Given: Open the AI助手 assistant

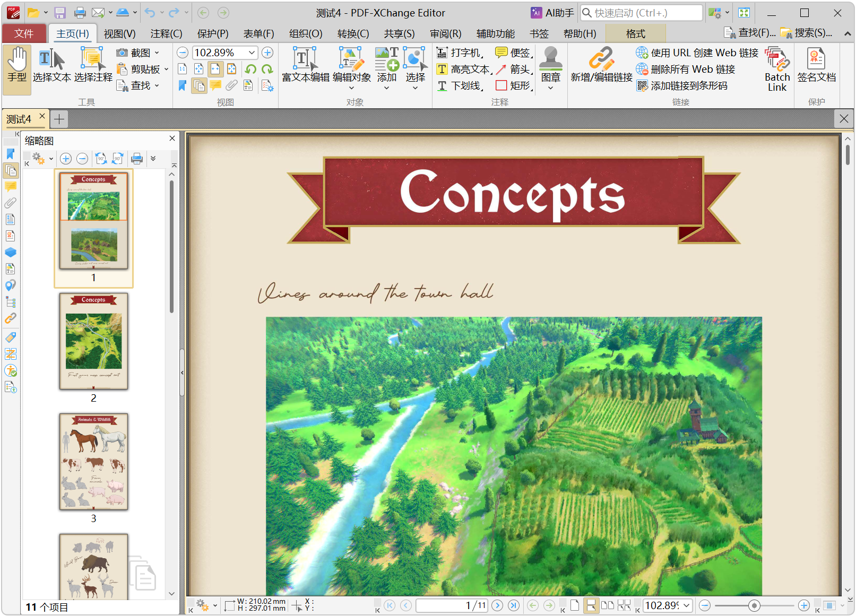Looking at the screenshot, I should click(552, 13).
